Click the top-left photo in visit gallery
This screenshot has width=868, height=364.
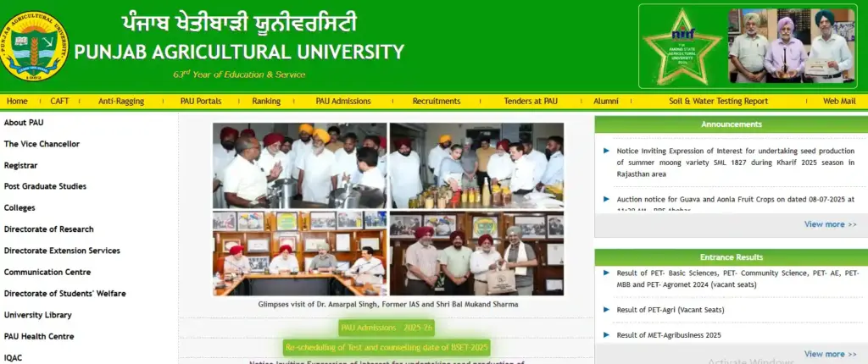[299, 166]
